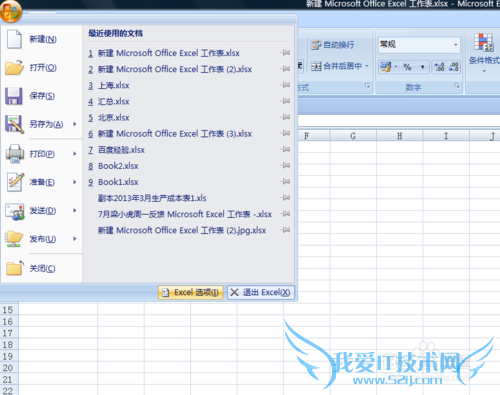Select column H header
The image size is (500, 395).
click(399, 136)
